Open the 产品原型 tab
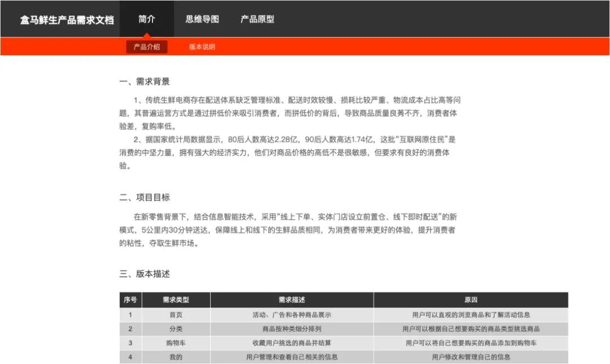 257,19
